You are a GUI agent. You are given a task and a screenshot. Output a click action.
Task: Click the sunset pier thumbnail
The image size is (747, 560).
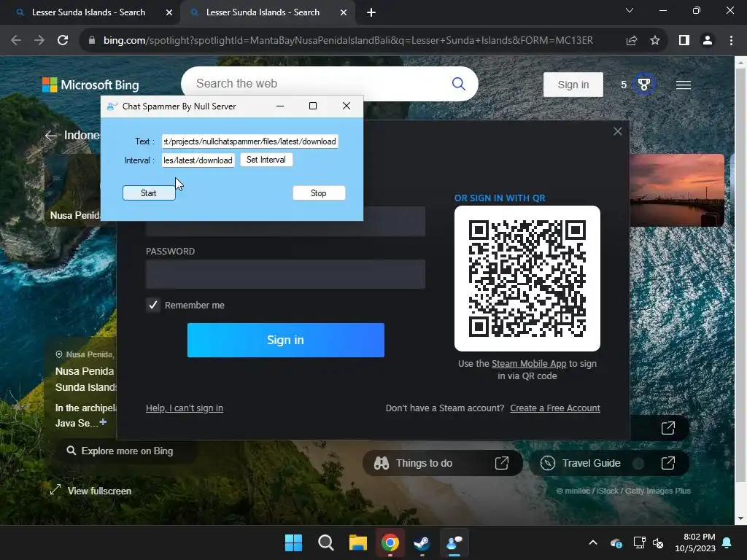tap(677, 190)
